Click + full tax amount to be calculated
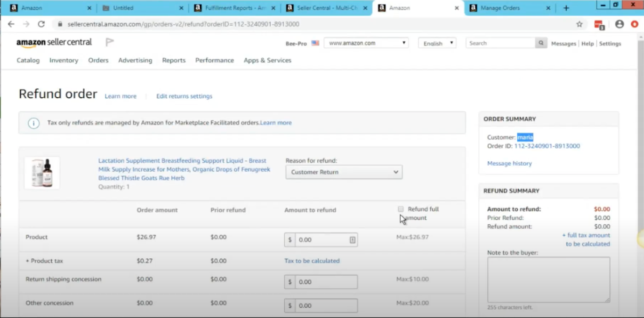The image size is (644, 318). [586, 240]
